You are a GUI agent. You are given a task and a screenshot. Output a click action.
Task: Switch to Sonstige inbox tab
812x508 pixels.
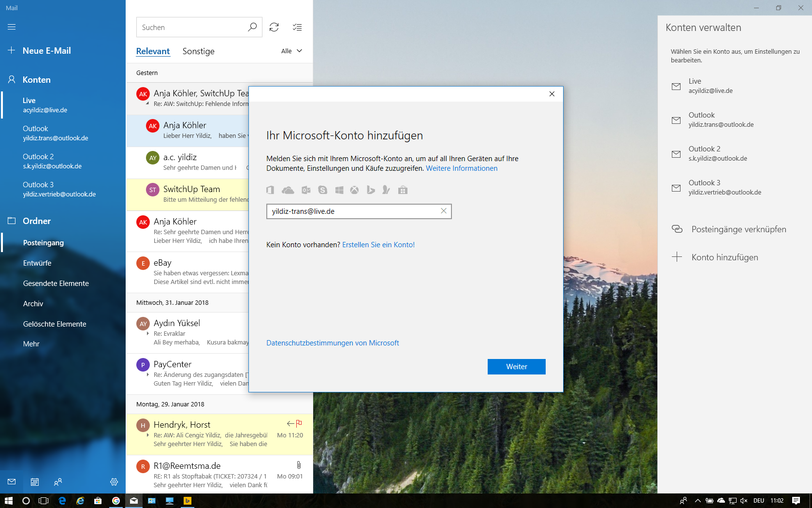[x=198, y=51]
